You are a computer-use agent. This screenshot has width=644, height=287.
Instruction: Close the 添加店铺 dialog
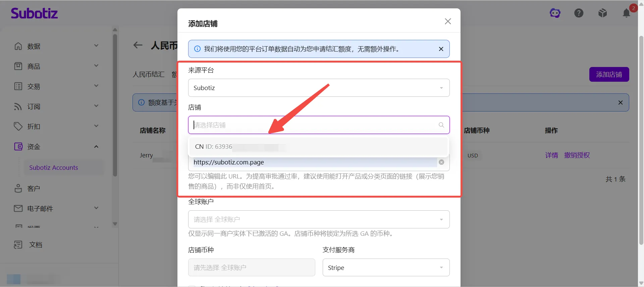448,21
